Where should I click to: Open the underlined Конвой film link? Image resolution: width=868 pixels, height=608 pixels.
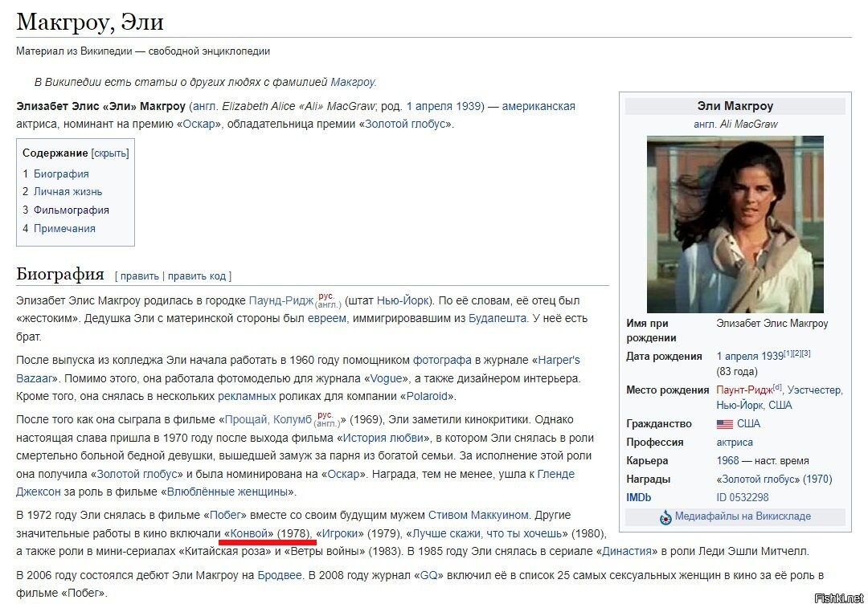click(x=248, y=534)
